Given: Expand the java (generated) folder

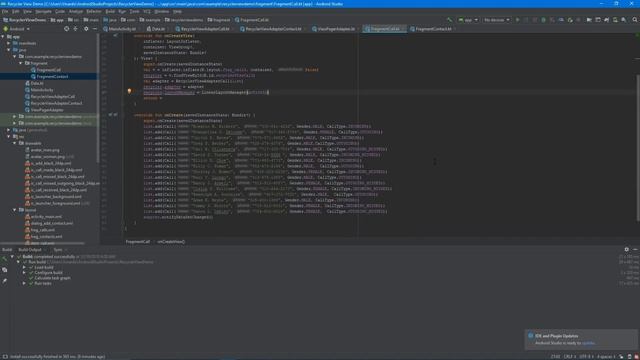Looking at the screenshot, I should [x=9, y=130].
